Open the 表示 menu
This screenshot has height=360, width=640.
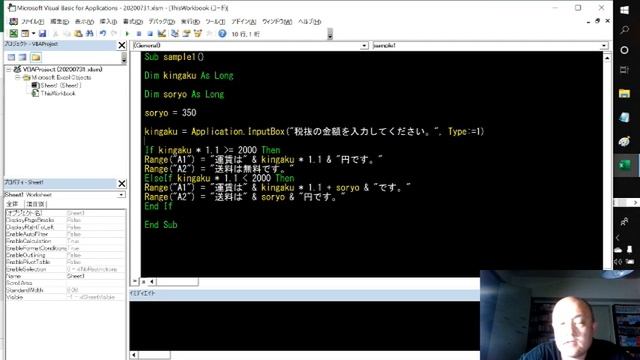(84, 22)
